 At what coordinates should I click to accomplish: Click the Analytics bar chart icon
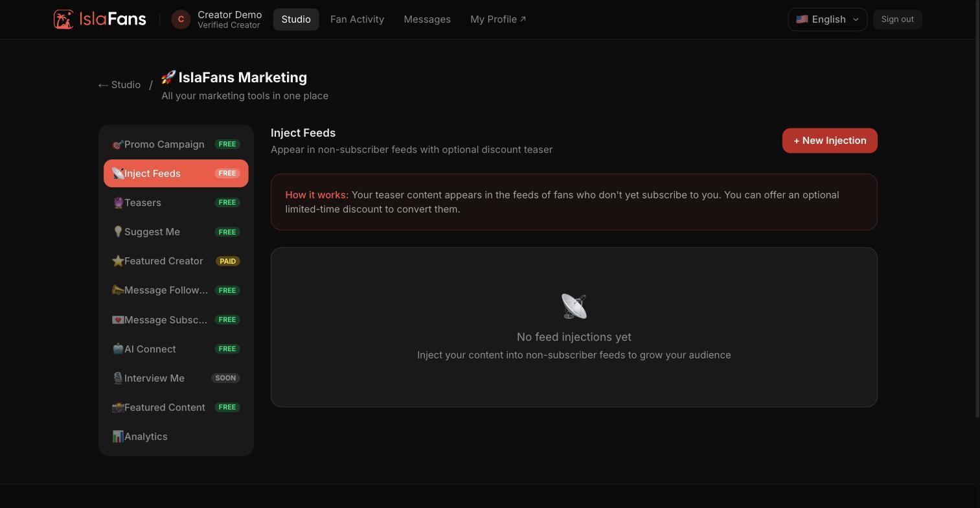pyautogui.click(x=118, y=437)
